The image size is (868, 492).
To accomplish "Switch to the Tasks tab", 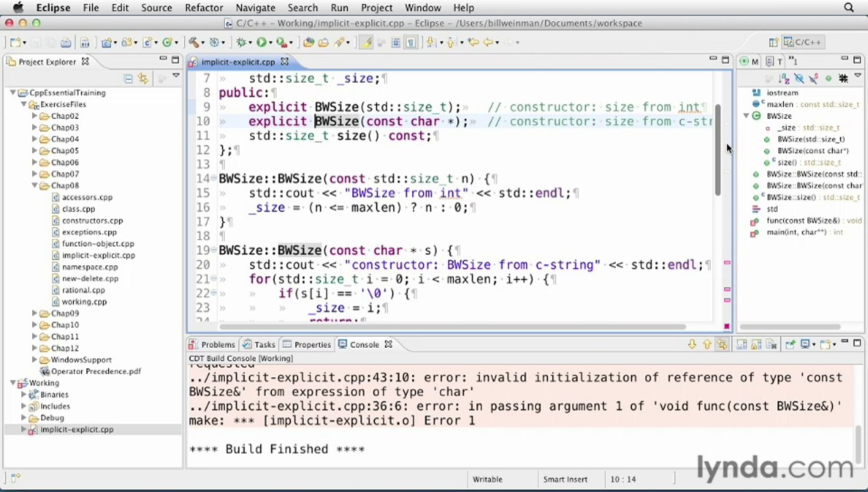I will 259,344.
